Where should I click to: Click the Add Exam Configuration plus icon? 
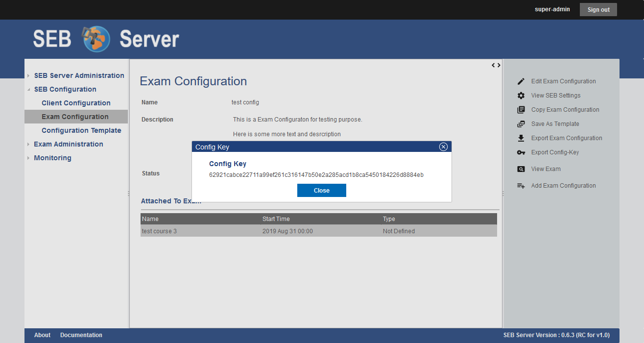521,186
